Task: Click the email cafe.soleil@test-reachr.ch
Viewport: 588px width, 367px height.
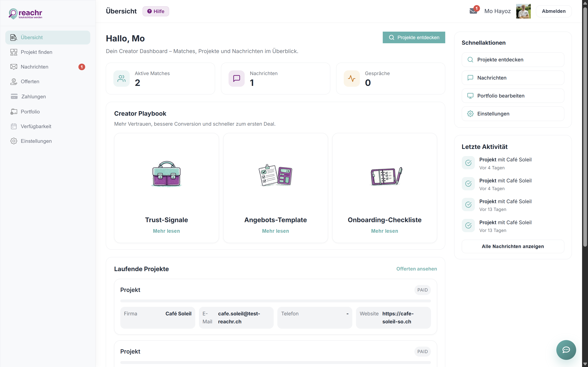Action: 239,317
